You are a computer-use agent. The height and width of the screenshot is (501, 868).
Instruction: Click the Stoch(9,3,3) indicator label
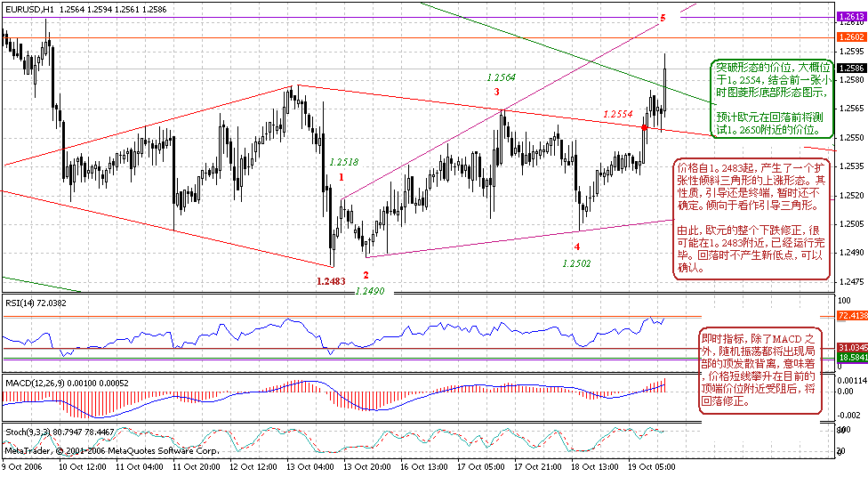pyautogui.click(x=60, y=432)
